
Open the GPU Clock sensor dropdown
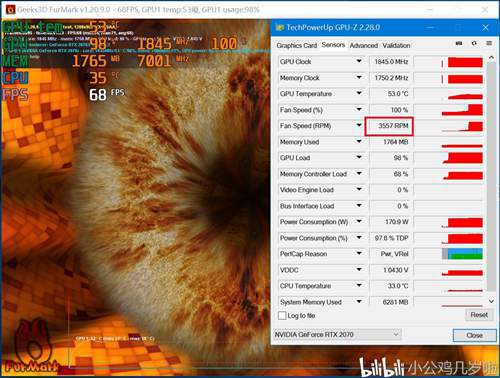359,61
